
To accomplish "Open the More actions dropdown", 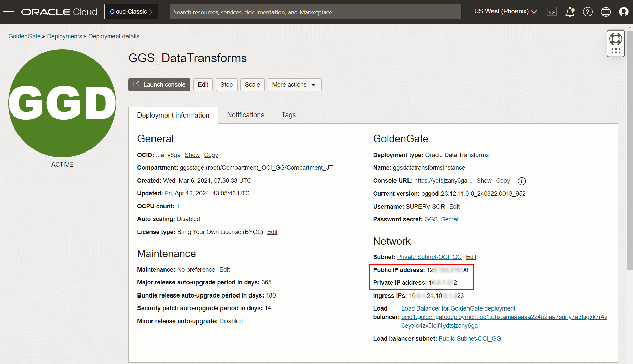I will click(294, 85).
